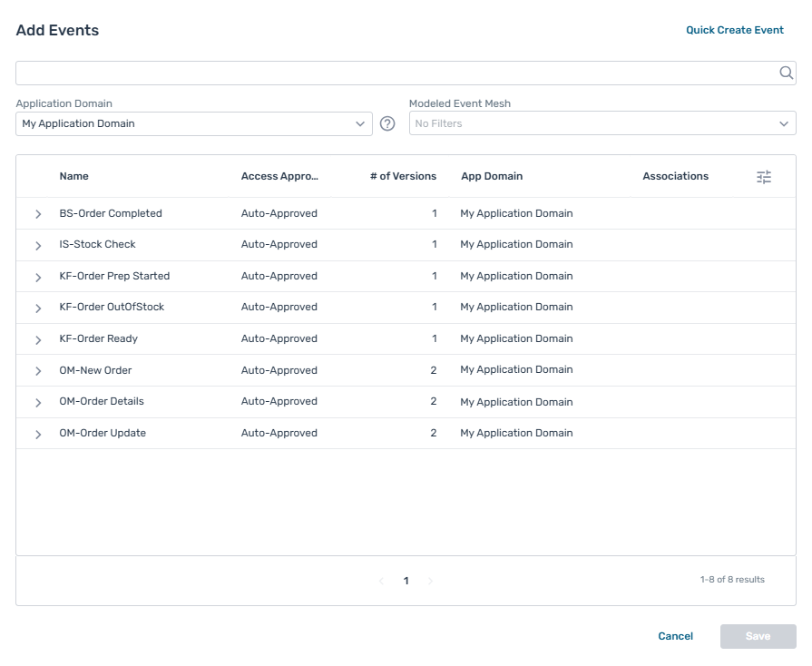812x666 pixels.
Task: Go to the previous results page arrow
Action: coord(381,581)
